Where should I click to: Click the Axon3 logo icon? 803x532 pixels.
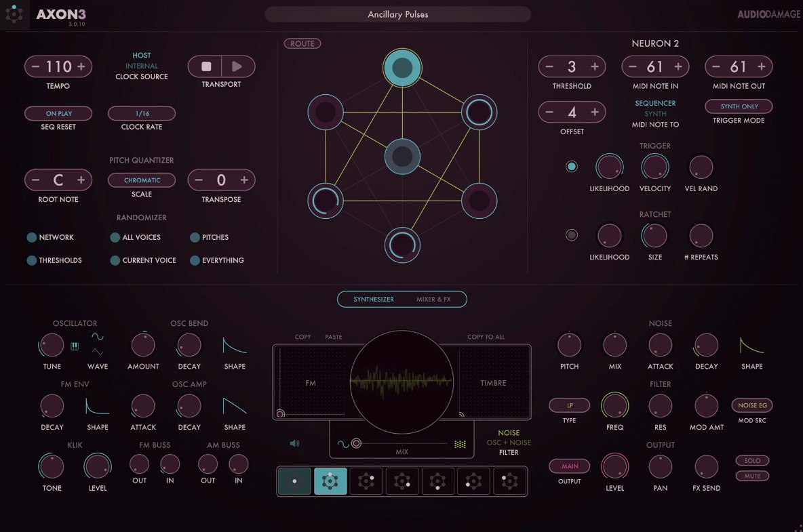pos(14,14)
